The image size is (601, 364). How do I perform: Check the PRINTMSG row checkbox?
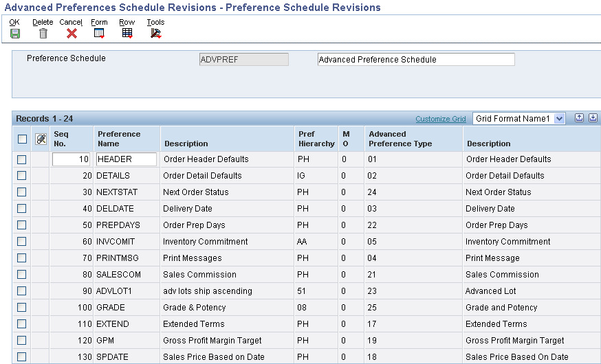22,258
